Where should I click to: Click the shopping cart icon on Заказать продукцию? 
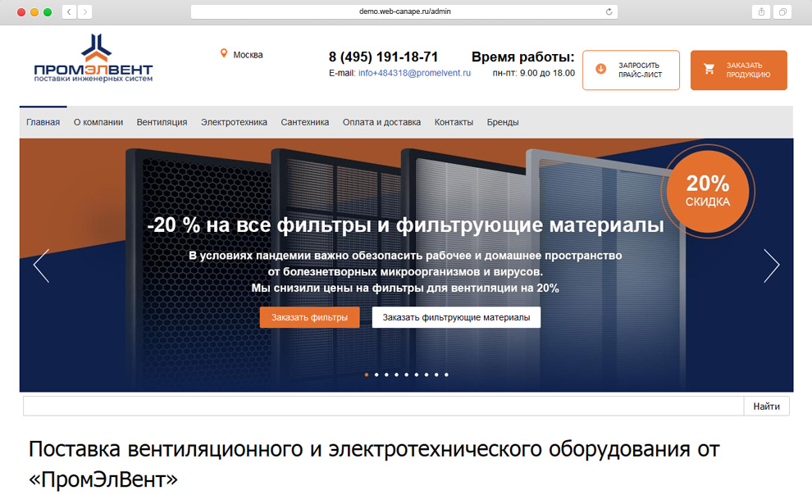[x=710, y=70]
